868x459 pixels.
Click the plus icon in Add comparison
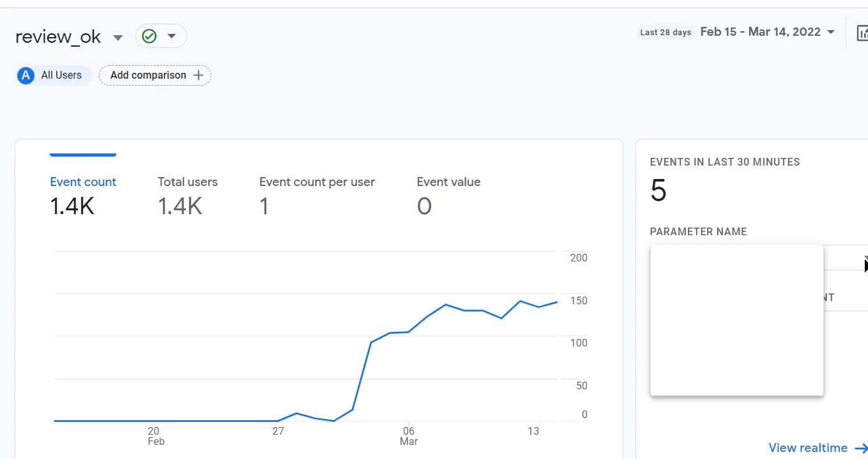199,75
